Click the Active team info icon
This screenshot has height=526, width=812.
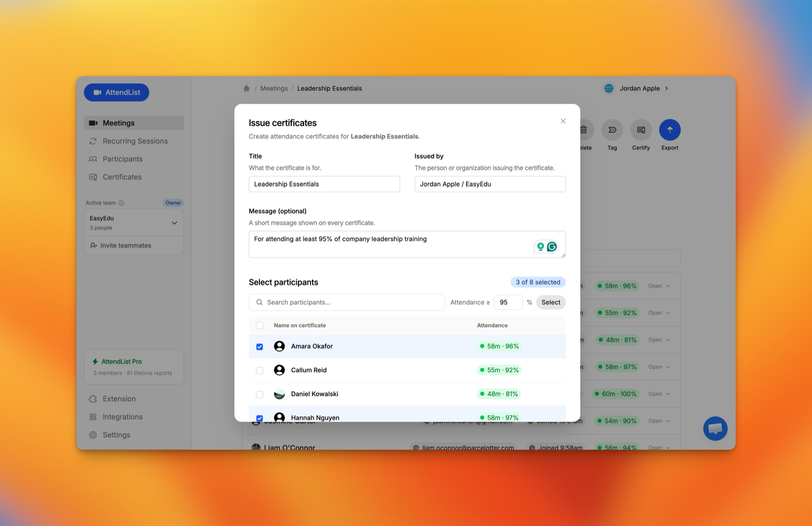click(x=121, y=203)
